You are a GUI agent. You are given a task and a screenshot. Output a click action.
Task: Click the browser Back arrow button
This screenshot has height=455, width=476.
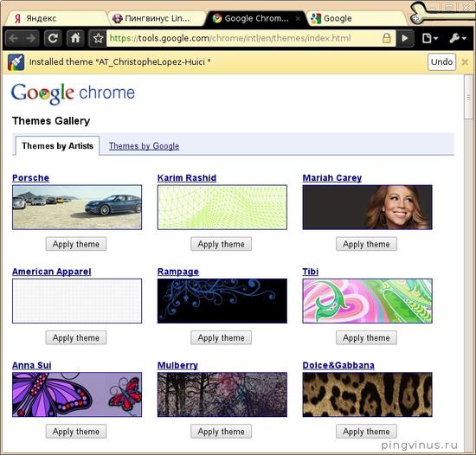[13, 38]
